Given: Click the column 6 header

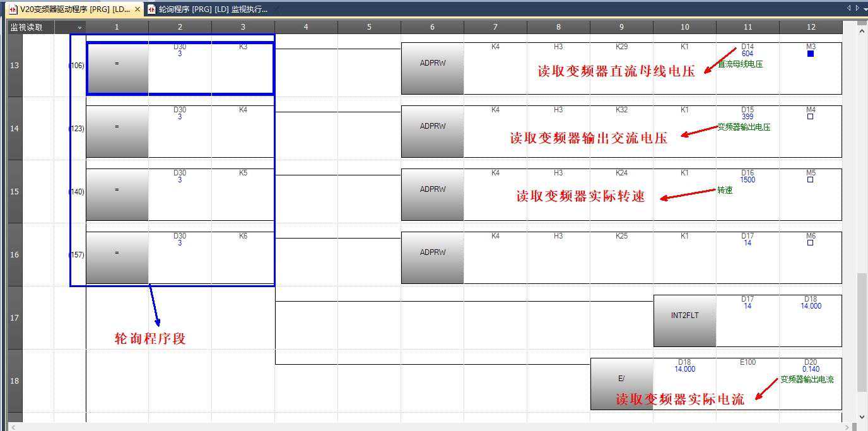Looking at the screenshot, I should point(432,27).
